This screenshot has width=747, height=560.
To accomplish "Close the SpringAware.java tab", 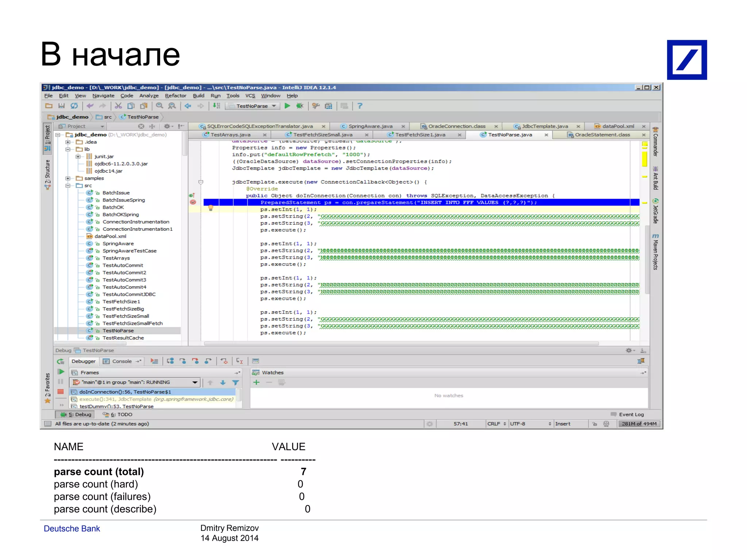I will (403, 127).
